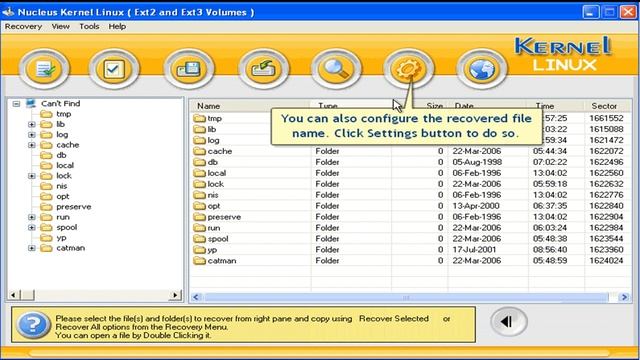Click the recover all document toolbar icon

[44, 69]
